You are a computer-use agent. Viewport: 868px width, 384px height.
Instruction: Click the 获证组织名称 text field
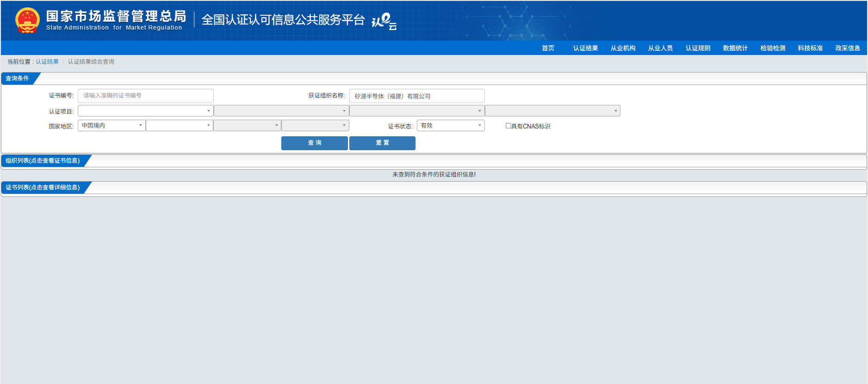coord(417,96)
